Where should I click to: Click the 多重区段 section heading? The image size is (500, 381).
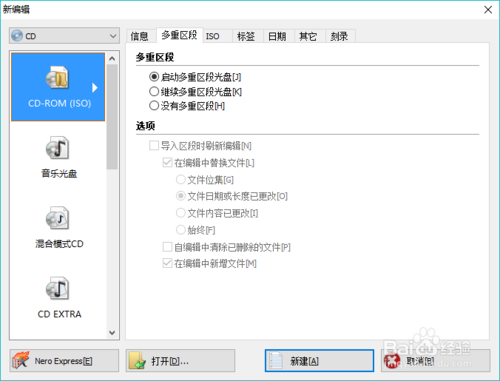[x=155, y=57]
